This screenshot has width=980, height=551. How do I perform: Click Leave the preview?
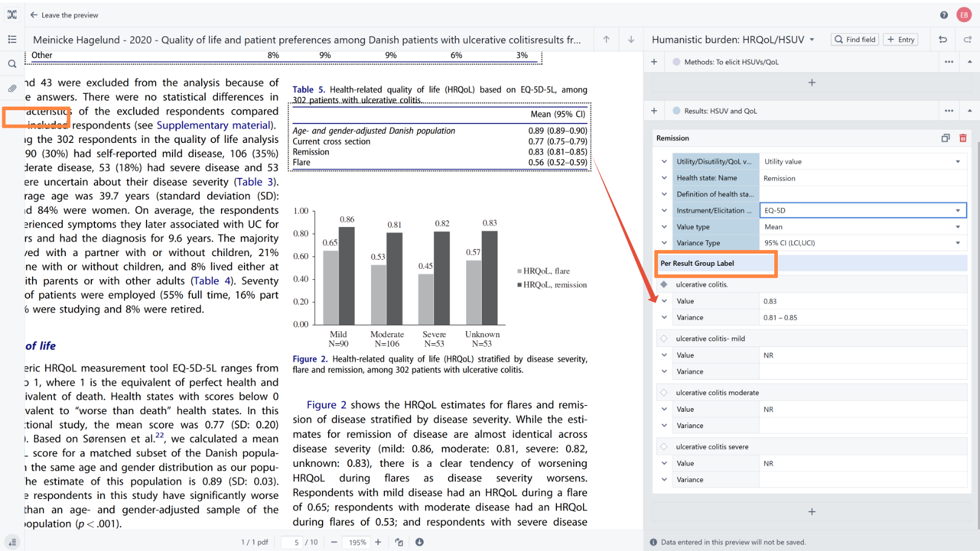pos(64,15)
